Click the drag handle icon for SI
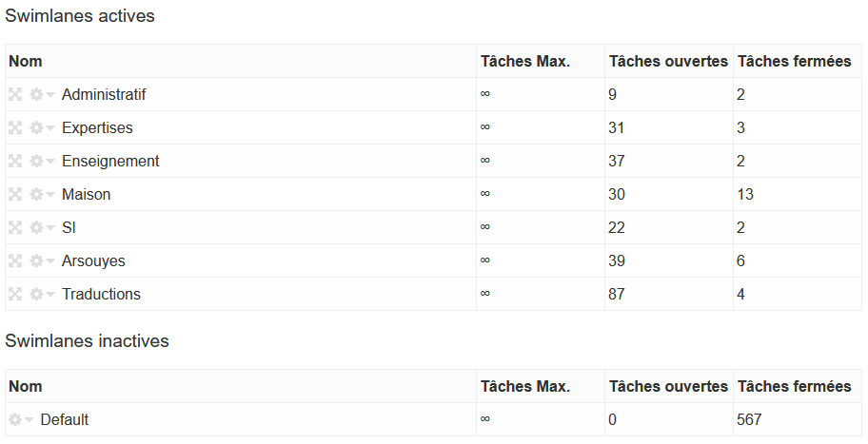 (x=15, y=228)
